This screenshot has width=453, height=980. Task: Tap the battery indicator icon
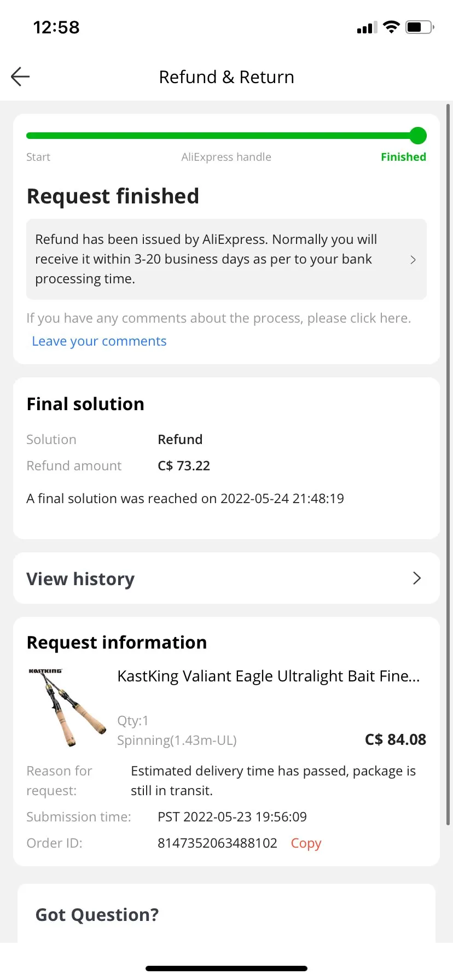(420, 27)
